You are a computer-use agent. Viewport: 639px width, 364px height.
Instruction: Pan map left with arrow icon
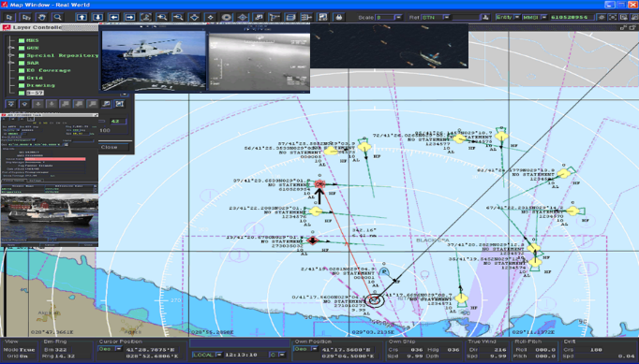(x=113, y=17)
